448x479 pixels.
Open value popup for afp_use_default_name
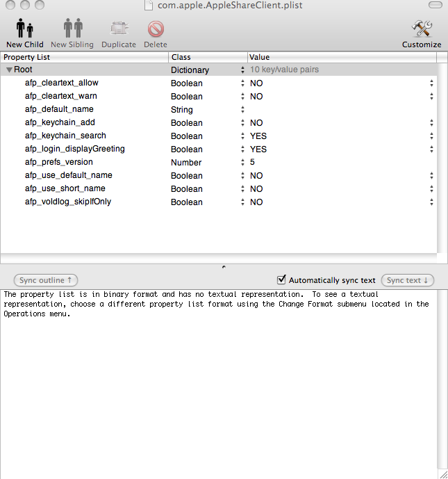point(431,176)
